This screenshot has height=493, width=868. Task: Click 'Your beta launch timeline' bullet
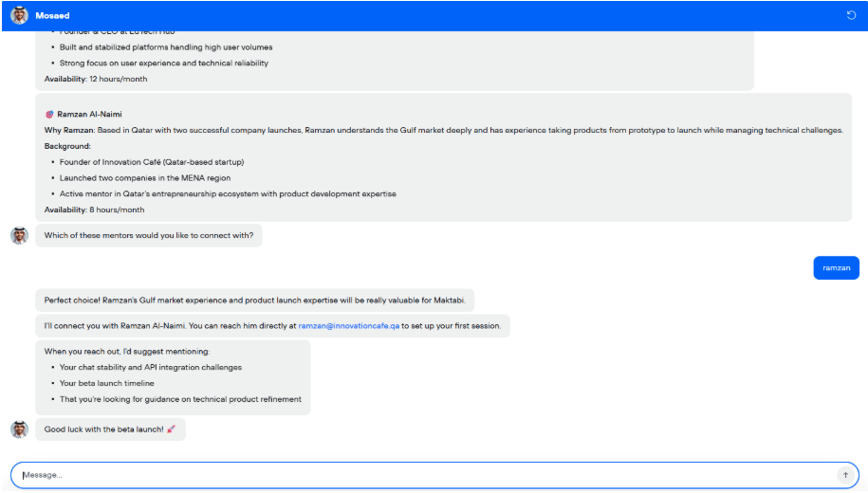coord(107,383)
